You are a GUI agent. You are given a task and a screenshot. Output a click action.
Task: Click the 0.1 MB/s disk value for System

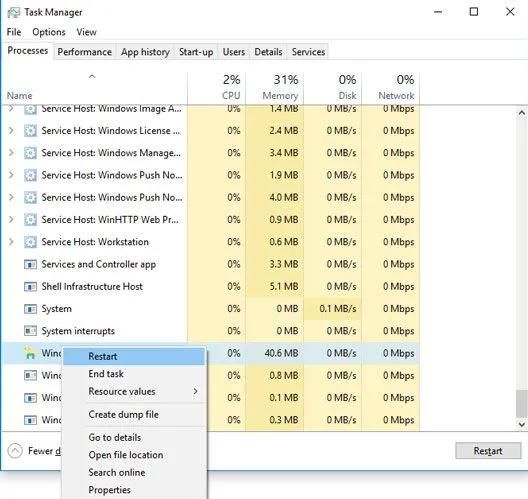coord(338,309)
